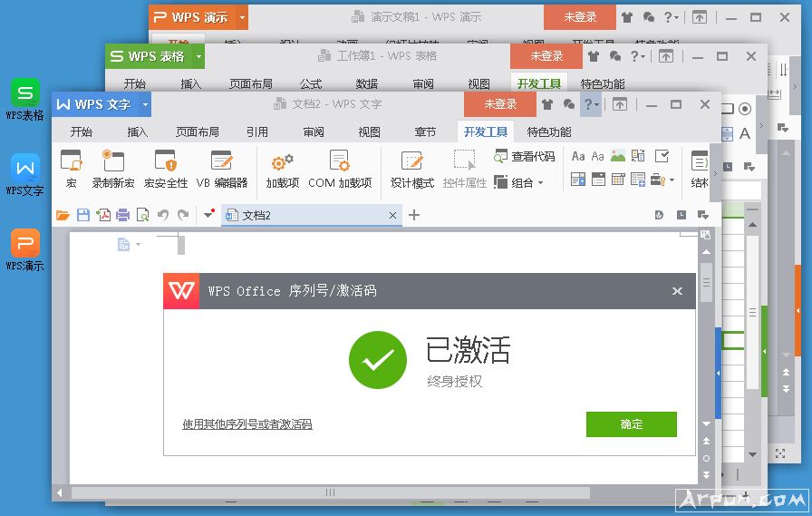Expand quick access toolbar customize arrow
812x516 pixels.
click(x=208, y=213)
